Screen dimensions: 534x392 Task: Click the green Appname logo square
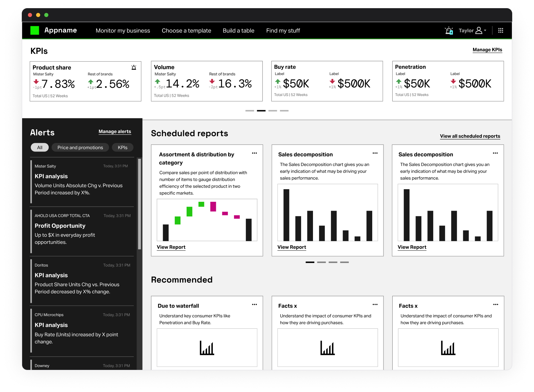[35, 31]
